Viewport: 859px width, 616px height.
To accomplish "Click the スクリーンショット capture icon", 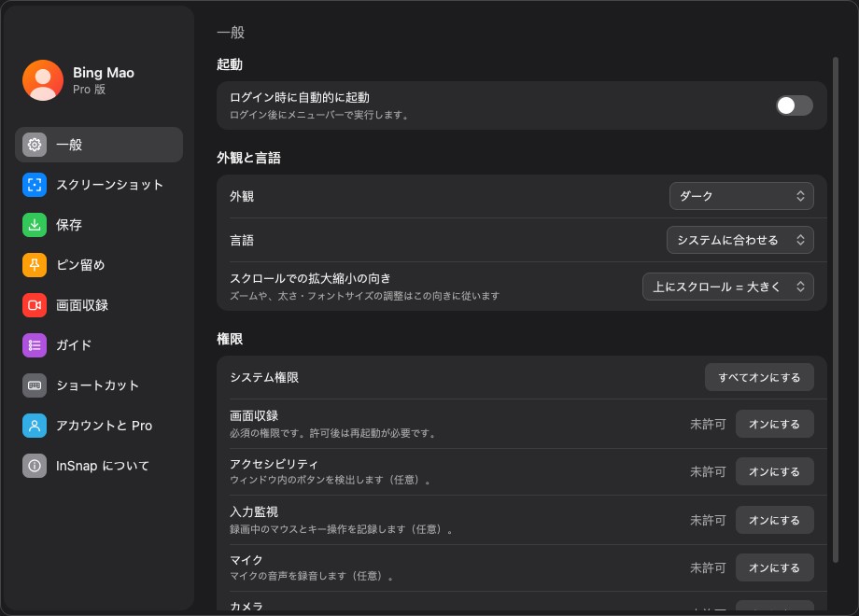I will [35, 185].
